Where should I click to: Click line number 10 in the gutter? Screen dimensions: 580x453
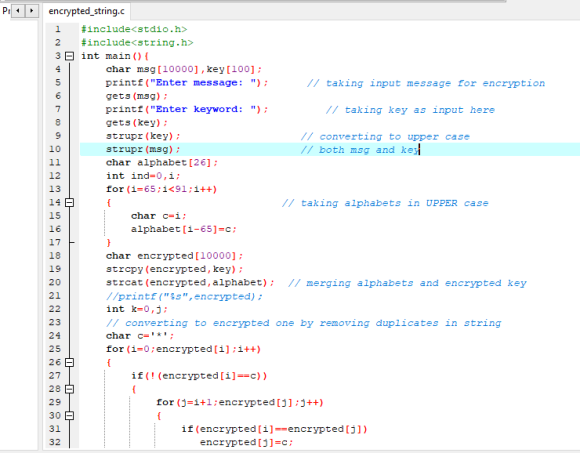point(55,149)
